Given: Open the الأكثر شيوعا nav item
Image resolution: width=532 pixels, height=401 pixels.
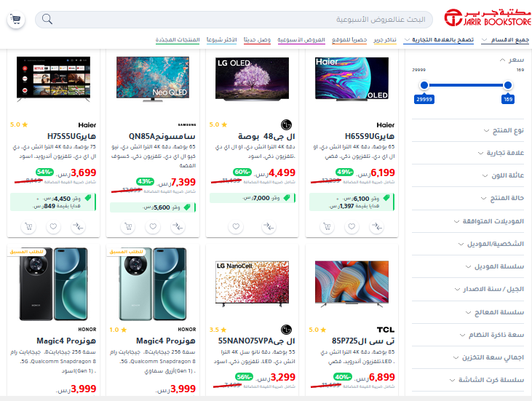Looking at the screenshot, I should 221,40.
